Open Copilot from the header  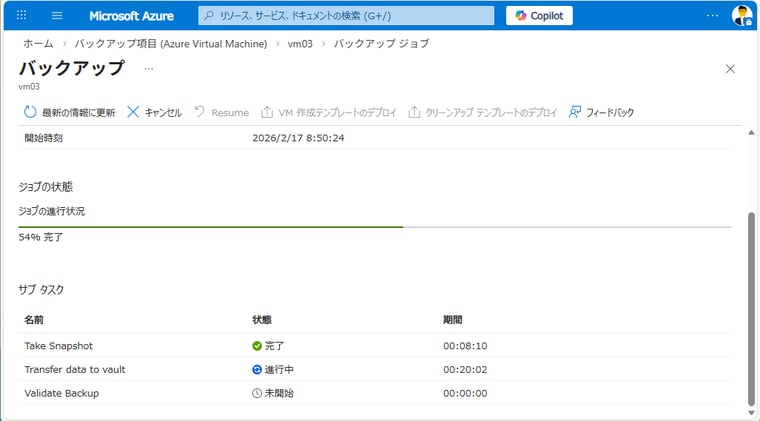pyautogui.click(x=539, y=16)
